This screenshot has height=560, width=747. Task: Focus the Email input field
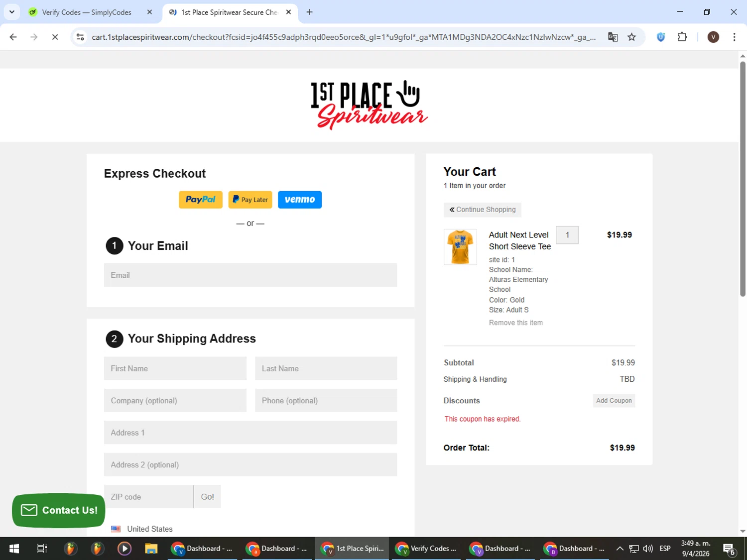pos(250,275)
